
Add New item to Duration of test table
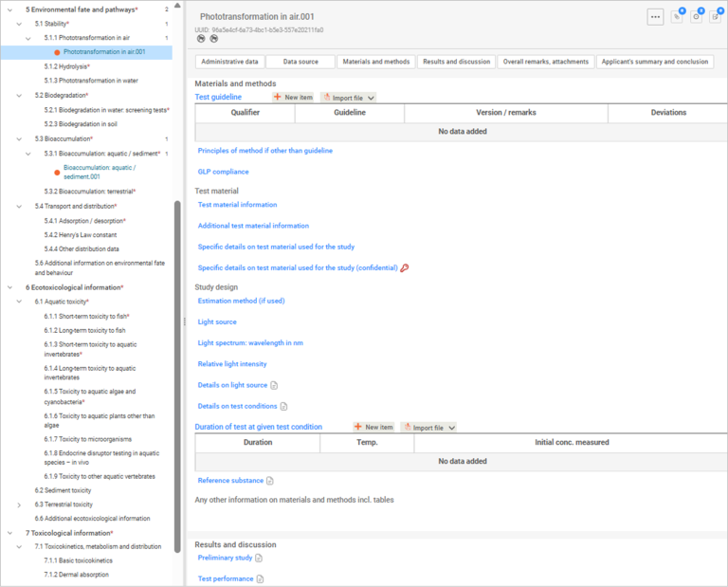click(x=373, y=427)
